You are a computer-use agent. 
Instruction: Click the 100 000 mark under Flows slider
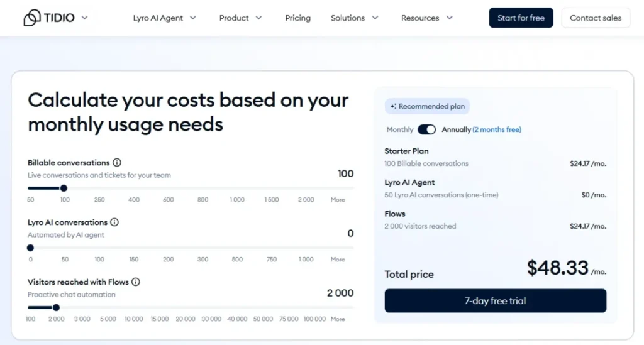point(314,319)
